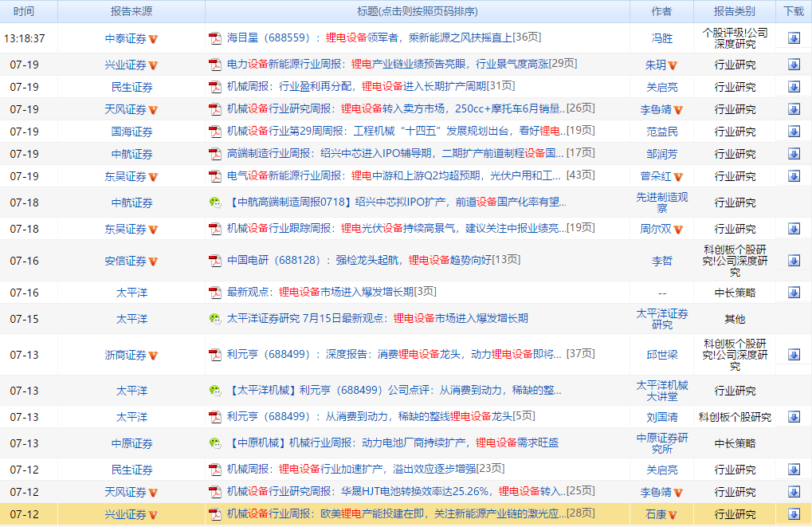Click author 冯胜
Screen dimensions: 812x527
point(662,38)
